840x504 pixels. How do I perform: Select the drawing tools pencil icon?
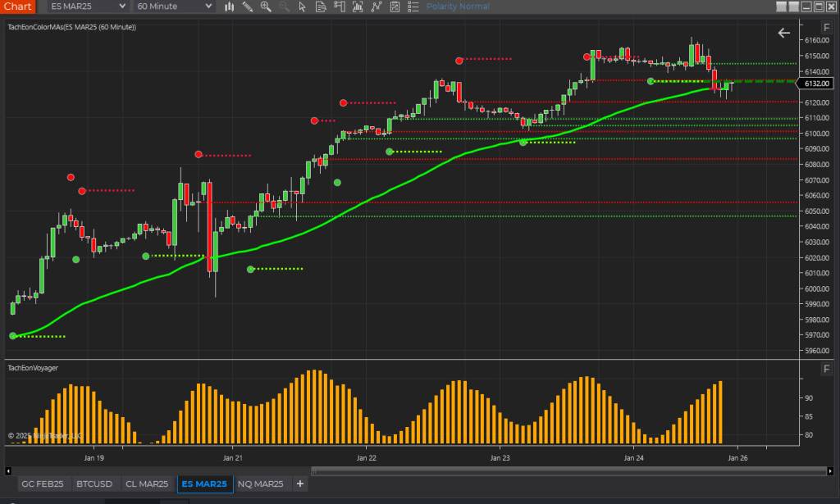249,7
